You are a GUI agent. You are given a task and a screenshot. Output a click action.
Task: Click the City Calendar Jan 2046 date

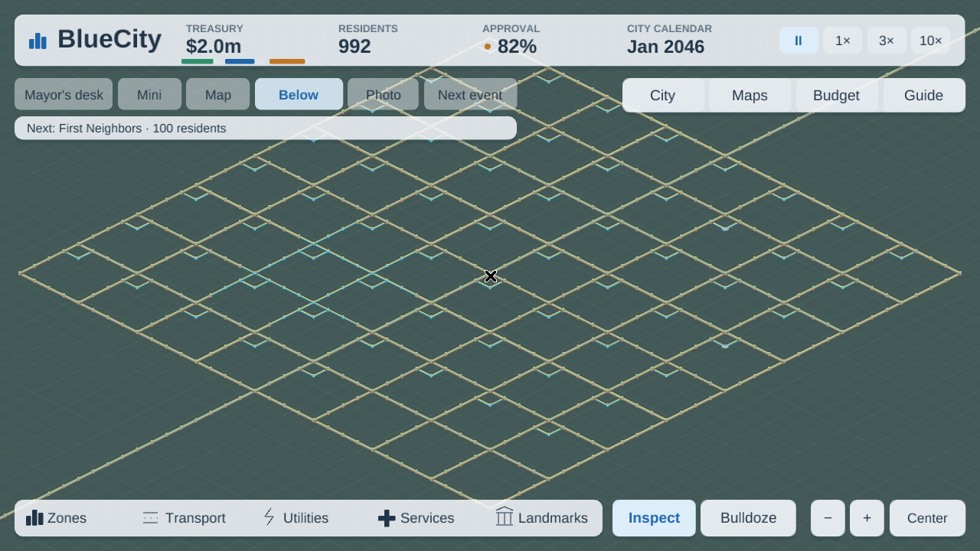click(x=665, y=47)
